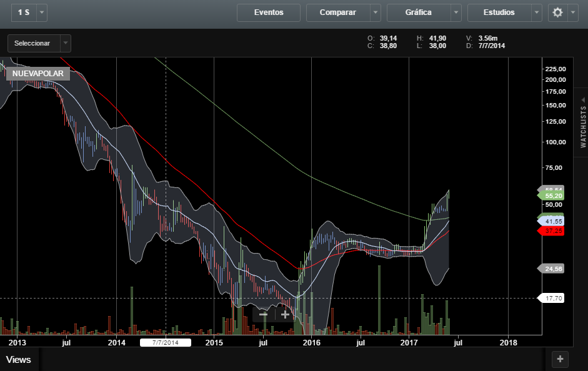588x371 pixels.
Task: Click the chart settings gear icon
Action: tap(557, 12)
